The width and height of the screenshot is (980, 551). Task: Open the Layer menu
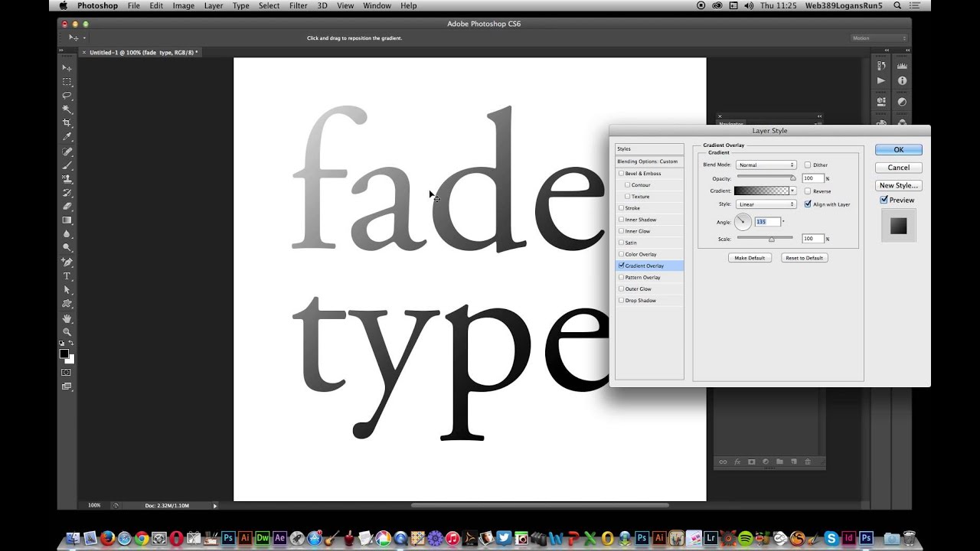coord(214,5)
